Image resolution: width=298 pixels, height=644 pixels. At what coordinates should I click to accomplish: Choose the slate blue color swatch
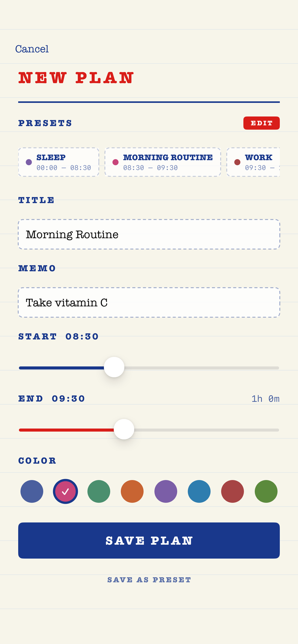point(32,491)
